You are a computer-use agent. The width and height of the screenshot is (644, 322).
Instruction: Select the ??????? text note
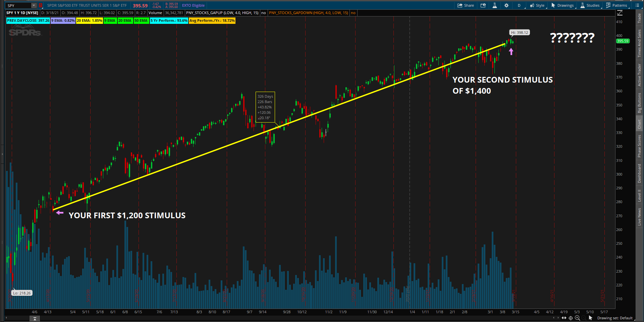pyautogui.click(x=572, y=37)
